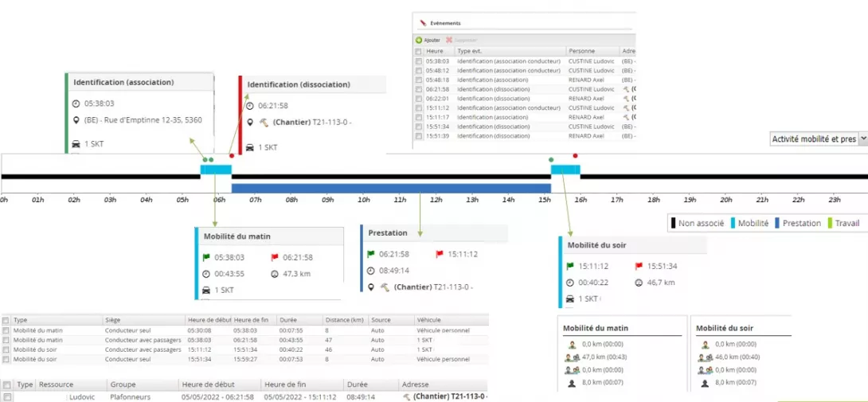Click the cyan Mobilité legend swatch

pyautogui.click(x=732, y=223)
